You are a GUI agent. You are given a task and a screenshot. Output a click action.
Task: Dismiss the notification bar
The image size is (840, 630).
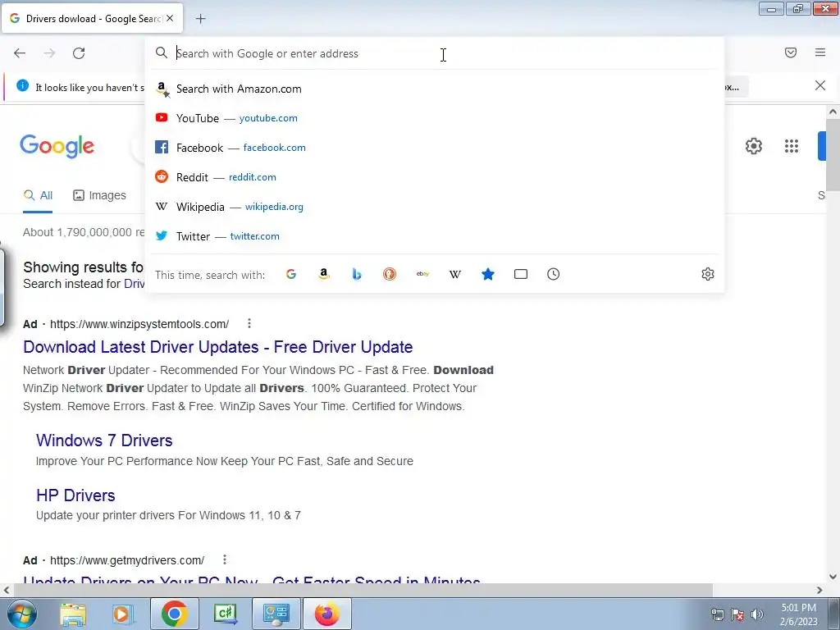coord(820,85)
